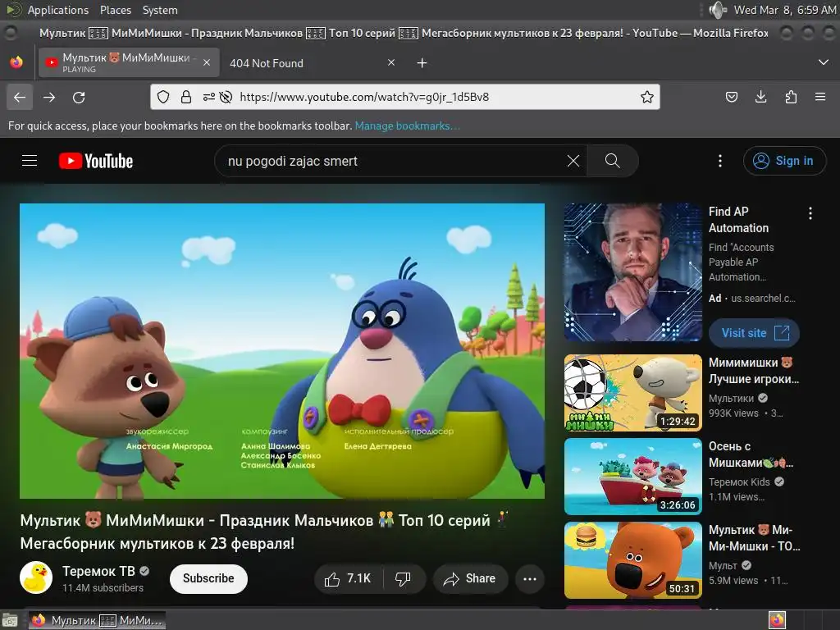840x630 pixels.
Task: Click the Мультик МиМиМишки video title heading
Action: point(262,532)
